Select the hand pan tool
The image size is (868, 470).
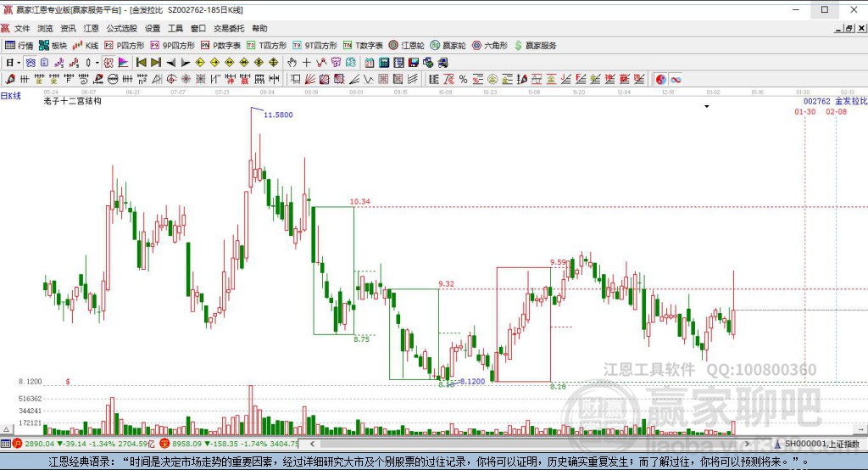click(292, 63)
